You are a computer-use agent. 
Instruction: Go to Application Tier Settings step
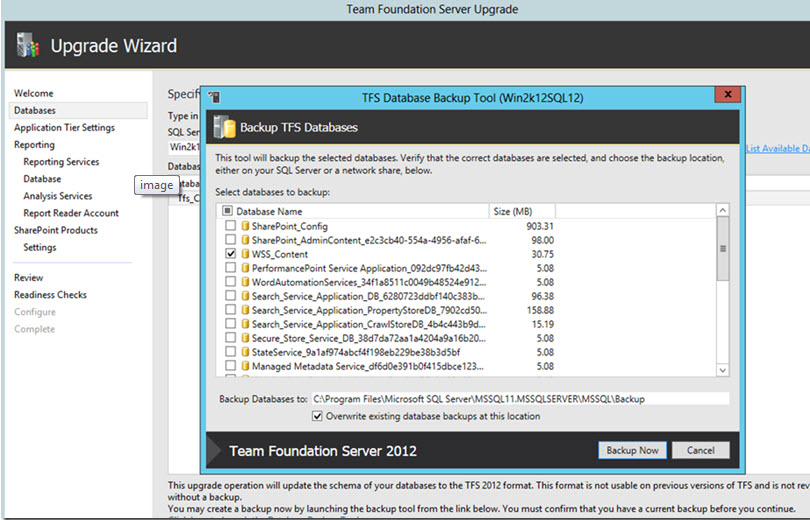click(x=64, y=127)
